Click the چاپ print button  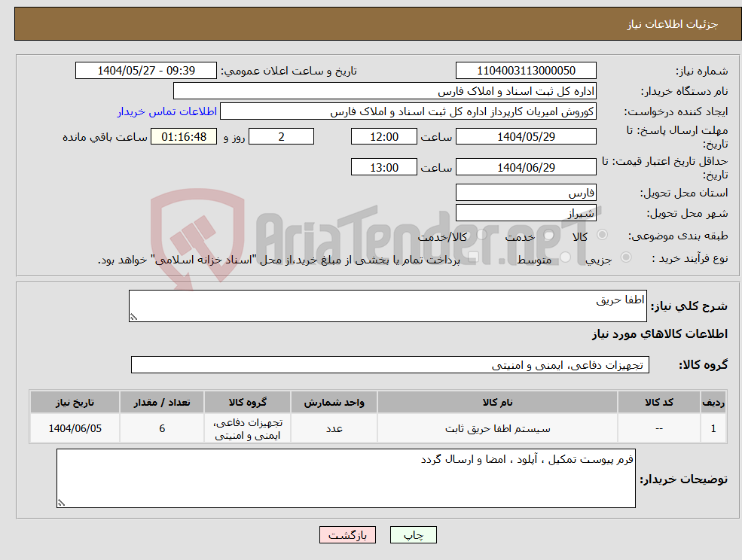tap(413, 535)
